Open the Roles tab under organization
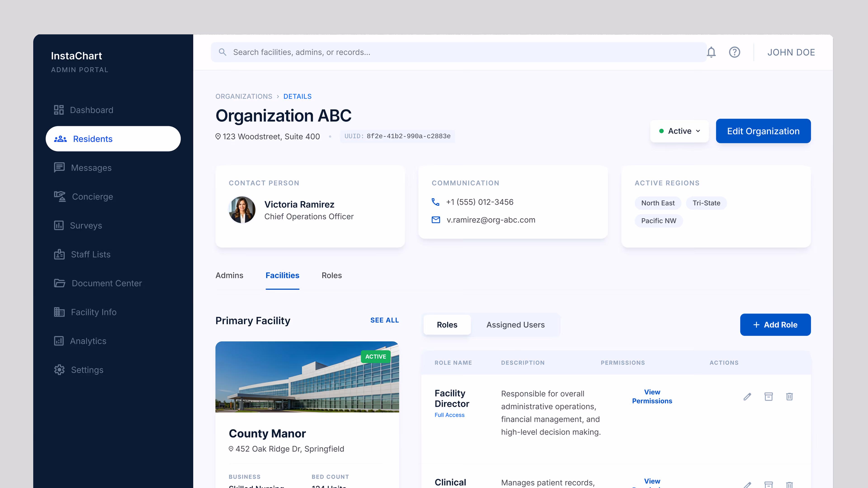Viewport: 868px width, 488px height. pyautogui.click(x=332, y=275)
